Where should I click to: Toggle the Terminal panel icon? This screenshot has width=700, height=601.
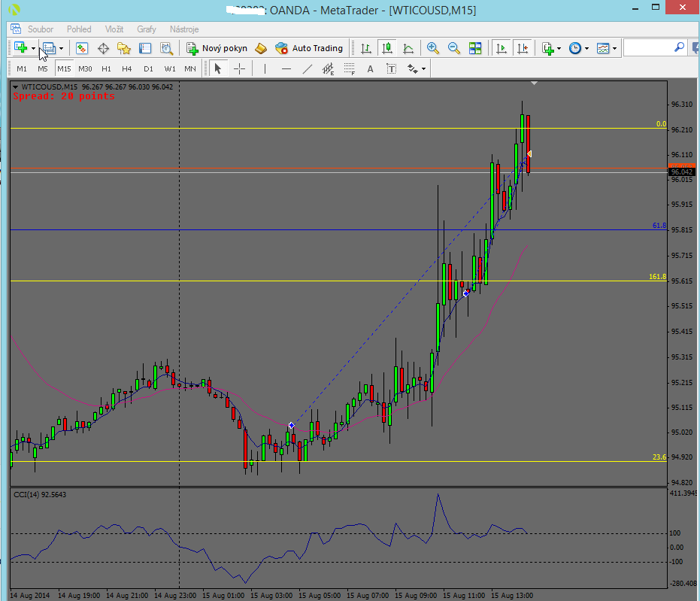point(145,48)
